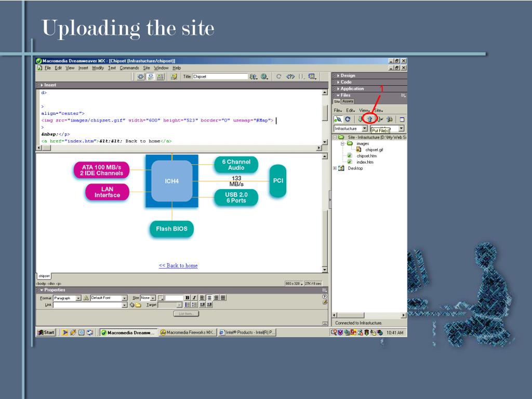Image resolution: width=532 pixels, height=399 pixels.
Task: Open the Window menu
Action: point(161,68)
